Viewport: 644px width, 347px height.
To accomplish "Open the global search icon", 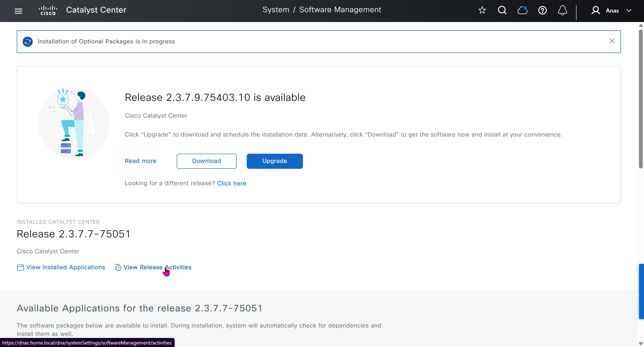I will click(502, 10).
